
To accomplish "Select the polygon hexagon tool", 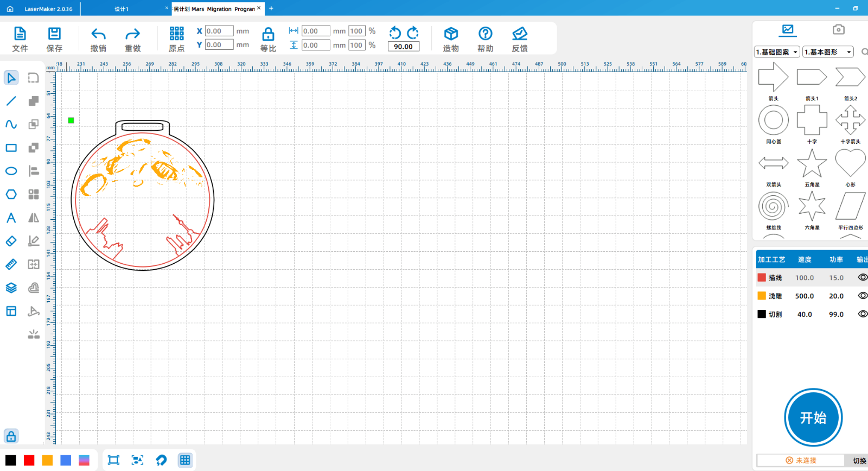I will pyautogui.click(x=11, y=194).
